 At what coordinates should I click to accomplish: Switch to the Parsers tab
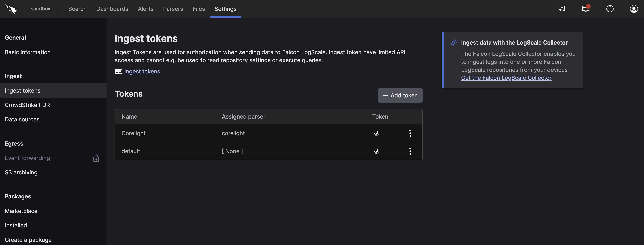(173, 9)
